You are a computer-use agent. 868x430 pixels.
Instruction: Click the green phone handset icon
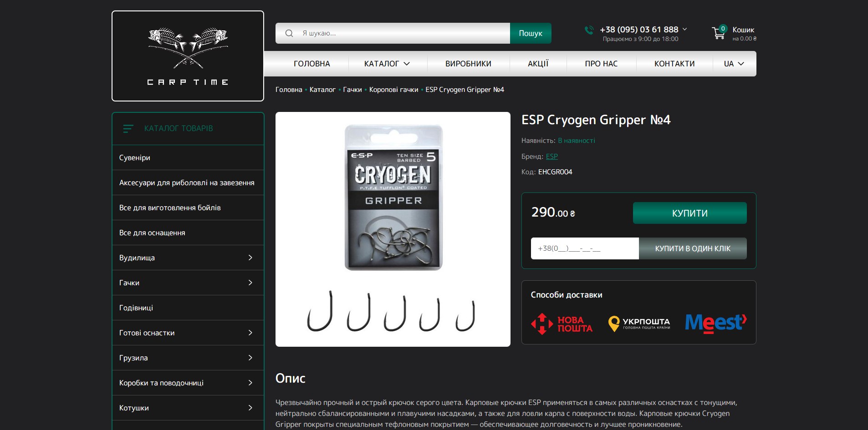[x=589, y=30]
